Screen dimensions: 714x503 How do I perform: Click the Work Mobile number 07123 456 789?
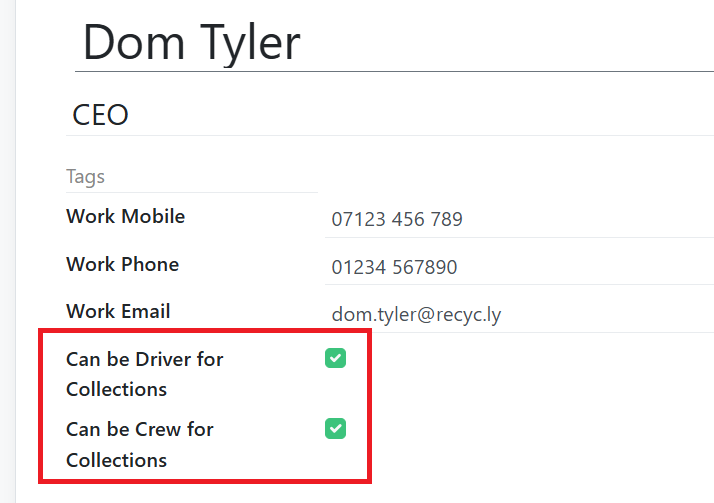tap(397, 219)
